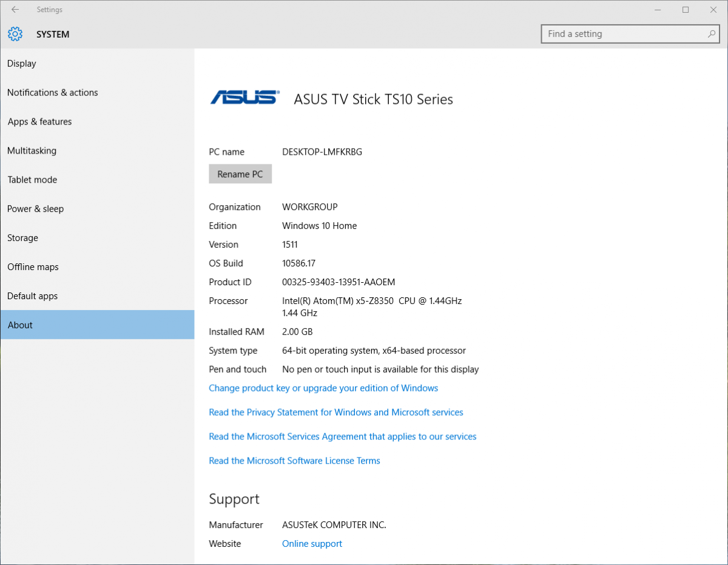Read the Privacy Statement link
The image size is (728, 565).
click(x=336, y=412)
